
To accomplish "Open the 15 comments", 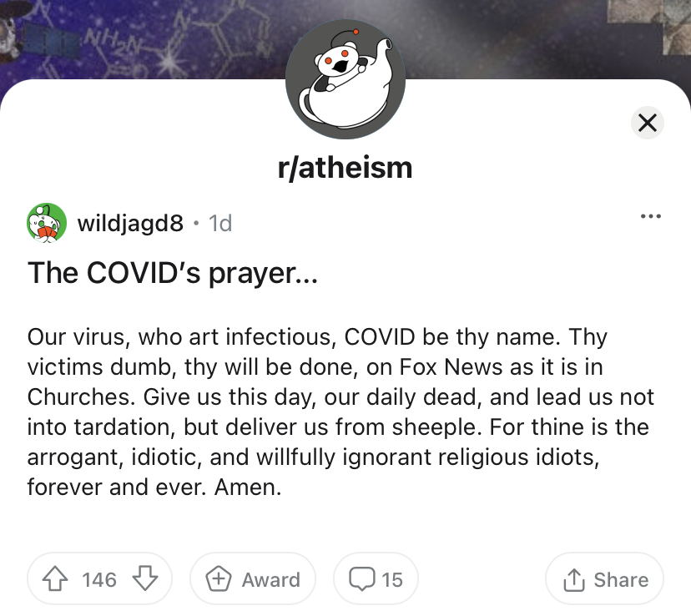I will pos(376,579).
